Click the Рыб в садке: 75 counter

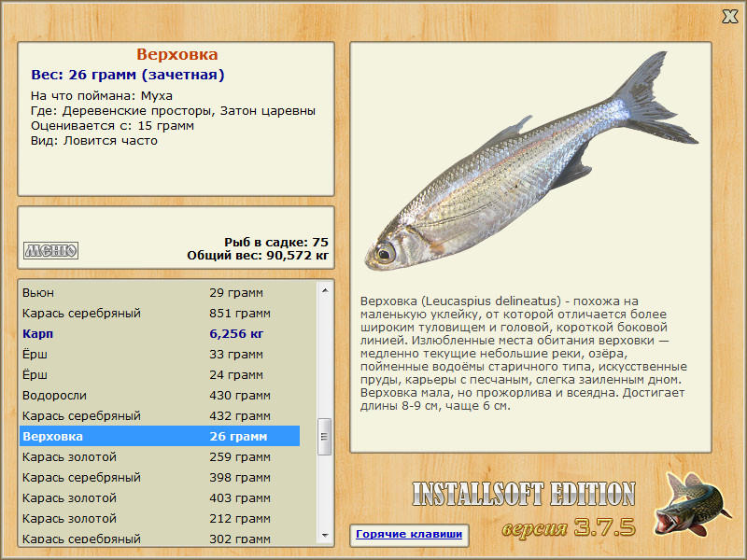pos(276,242)
